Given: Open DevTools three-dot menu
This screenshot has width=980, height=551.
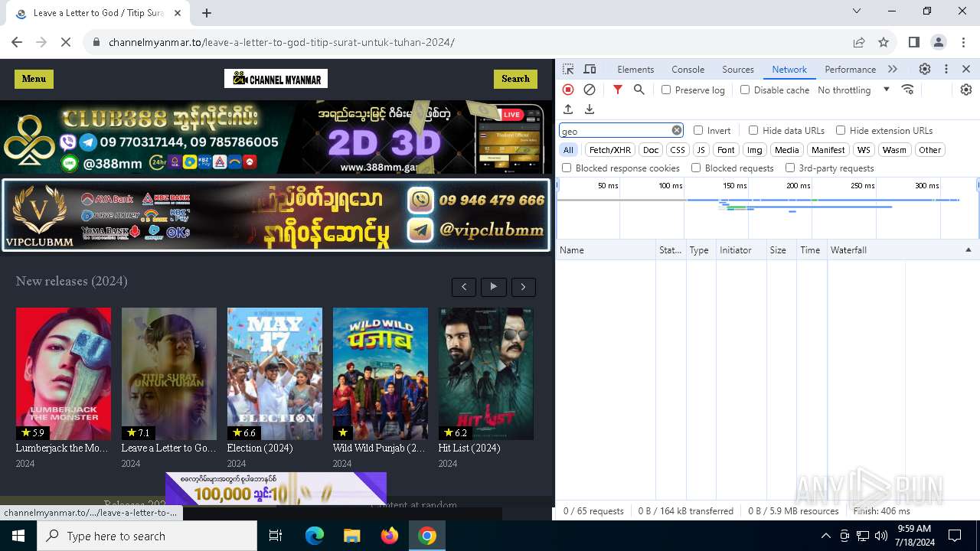Looking at the screenshot, I should point(946,69).
